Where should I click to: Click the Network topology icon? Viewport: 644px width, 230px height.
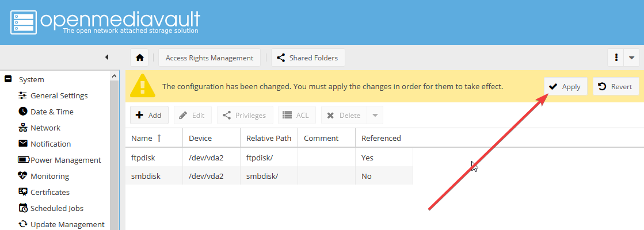click(x=23, y=128)
